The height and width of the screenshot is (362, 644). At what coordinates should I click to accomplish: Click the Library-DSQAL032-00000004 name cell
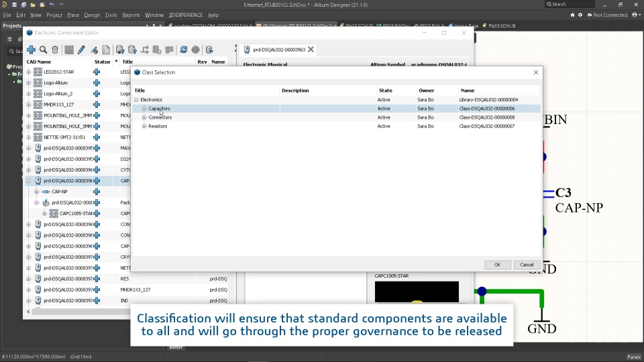488,100
